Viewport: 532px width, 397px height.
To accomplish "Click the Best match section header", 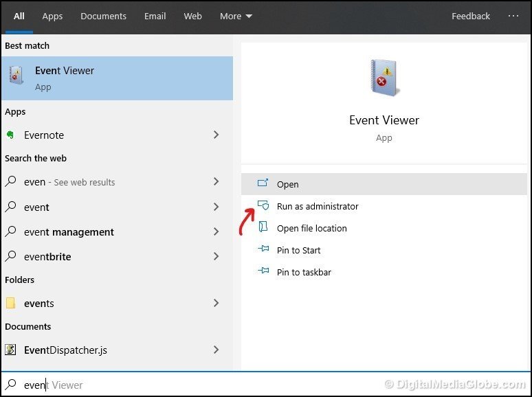I will pyautogui.click(x=27, y=45).
